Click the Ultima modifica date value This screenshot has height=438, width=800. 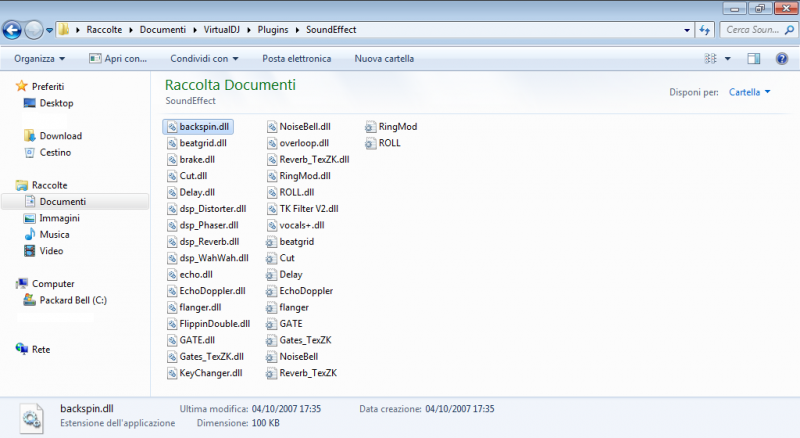point(286,409)
